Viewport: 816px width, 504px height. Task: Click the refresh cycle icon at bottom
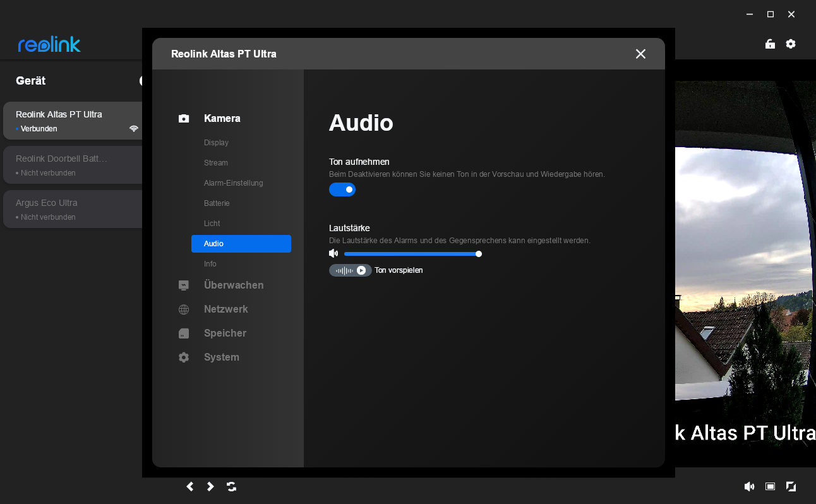(232, 486)
